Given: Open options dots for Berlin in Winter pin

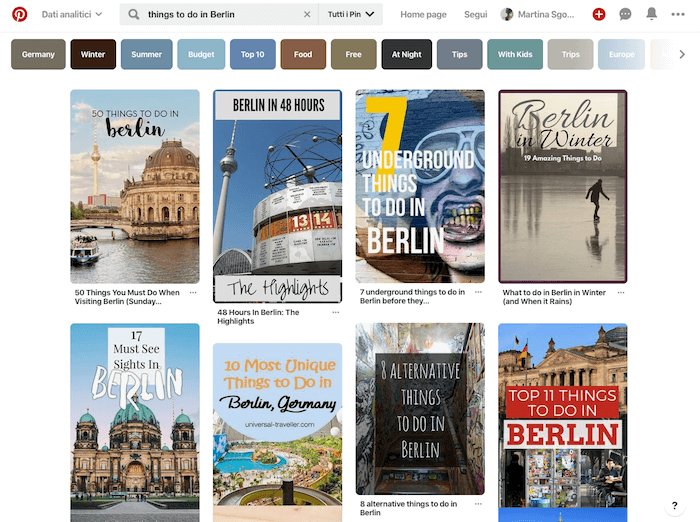Looking at the screenshot, I should (621, 292).
